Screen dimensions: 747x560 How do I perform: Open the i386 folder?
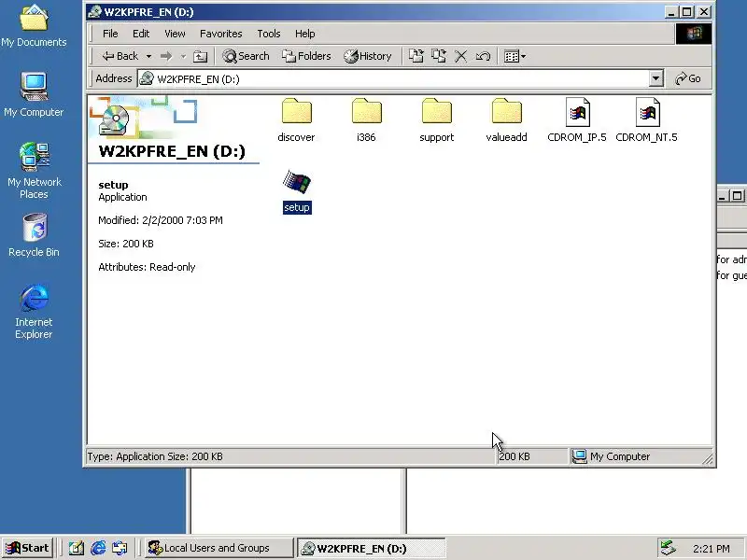pyautogui.click(x=366, y=120)
